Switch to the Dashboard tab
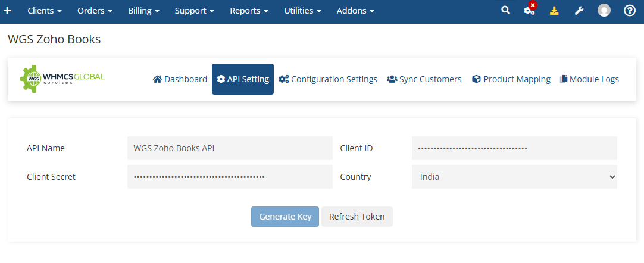The height and width of the screenshot is (263, 644). (180, 79)
